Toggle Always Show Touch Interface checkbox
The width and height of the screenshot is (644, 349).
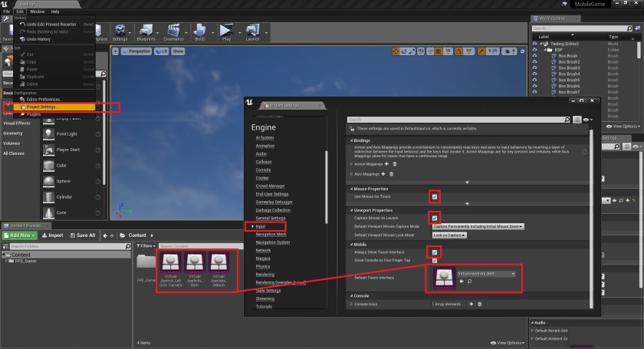(435, 252)
